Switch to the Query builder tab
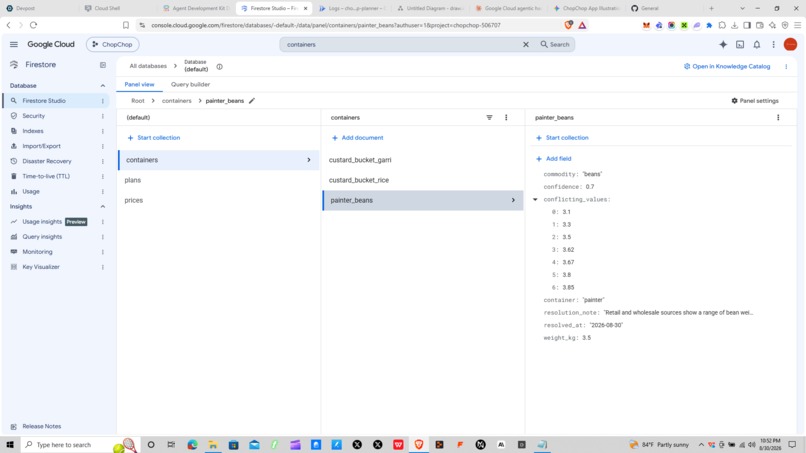Image resolution: width=806 pixels, height=453 pixels. (x=190, y=84)
